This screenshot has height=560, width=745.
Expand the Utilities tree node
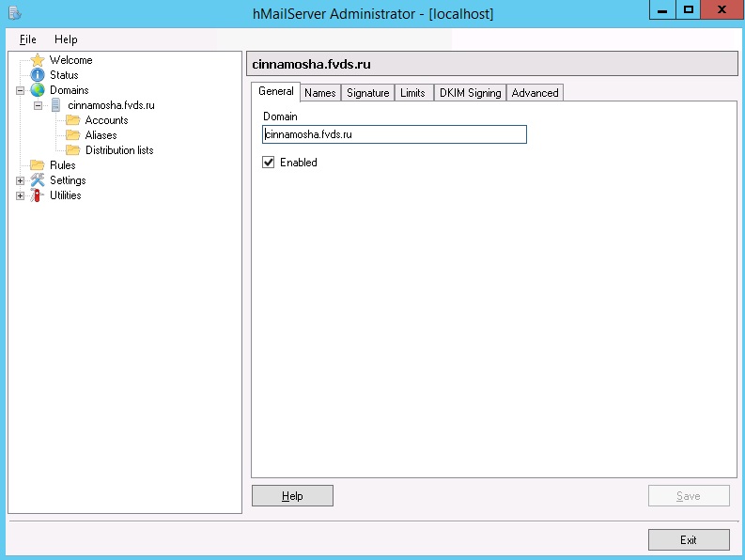coord(20,195)
